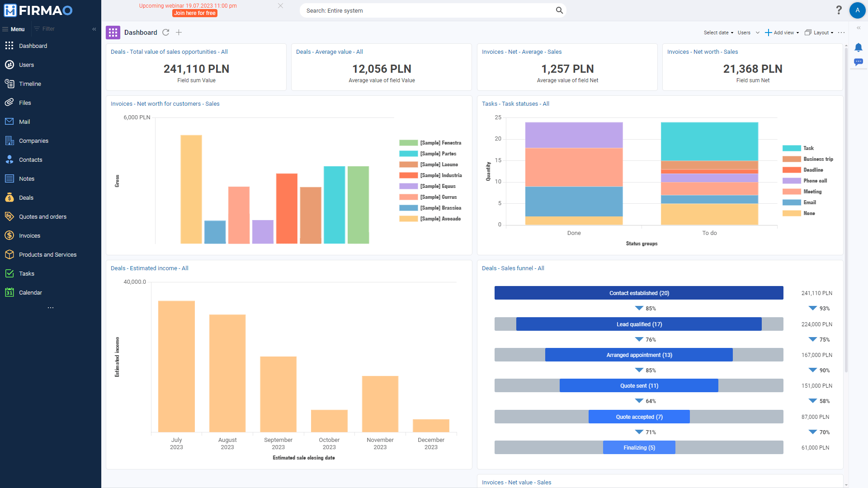Toggle the sidebar collapse arrow
The image size is (868, 488).
pos(94,28)
